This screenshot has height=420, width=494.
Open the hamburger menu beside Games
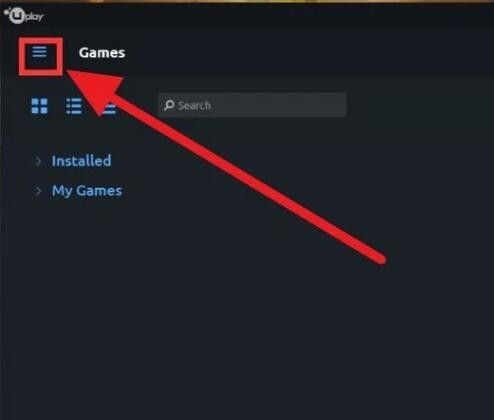tap(39, 52)
